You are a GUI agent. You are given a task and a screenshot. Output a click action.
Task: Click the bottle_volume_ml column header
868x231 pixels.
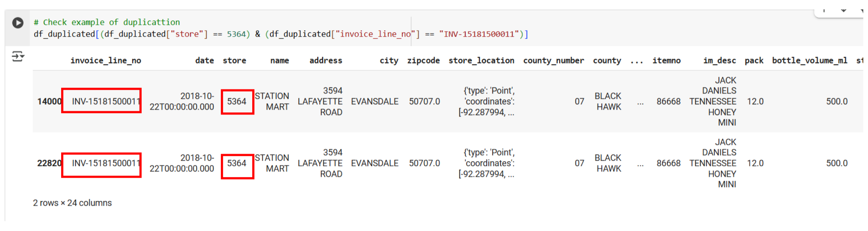click(810, 61)
